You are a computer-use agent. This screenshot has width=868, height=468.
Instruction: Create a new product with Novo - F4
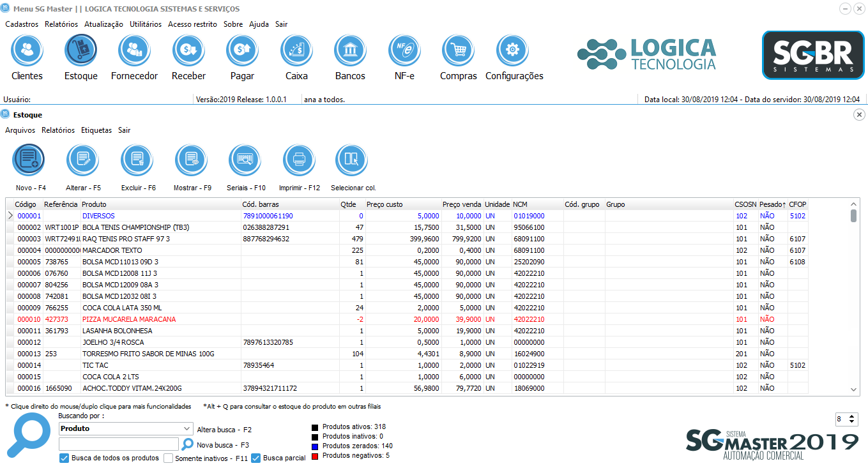tap(29, 160)
